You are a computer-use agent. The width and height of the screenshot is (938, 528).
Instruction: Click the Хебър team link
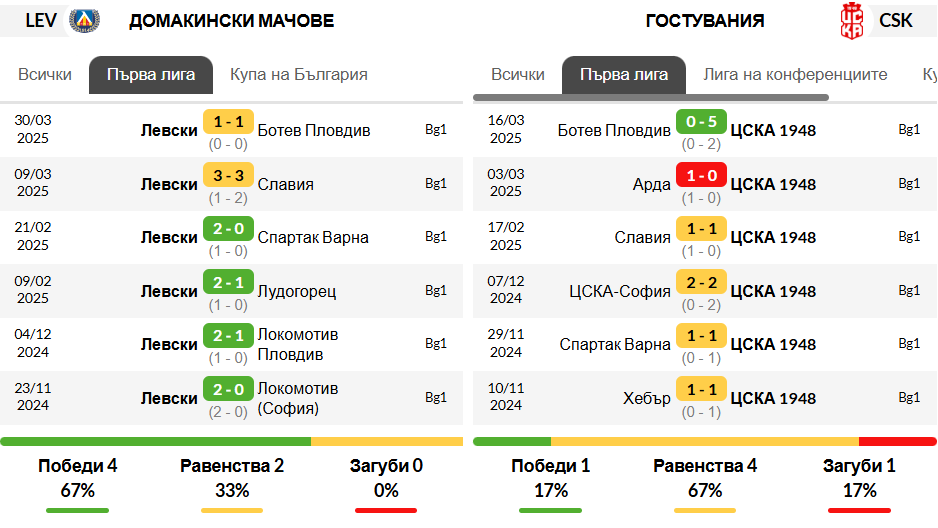(x=647, y=398)
